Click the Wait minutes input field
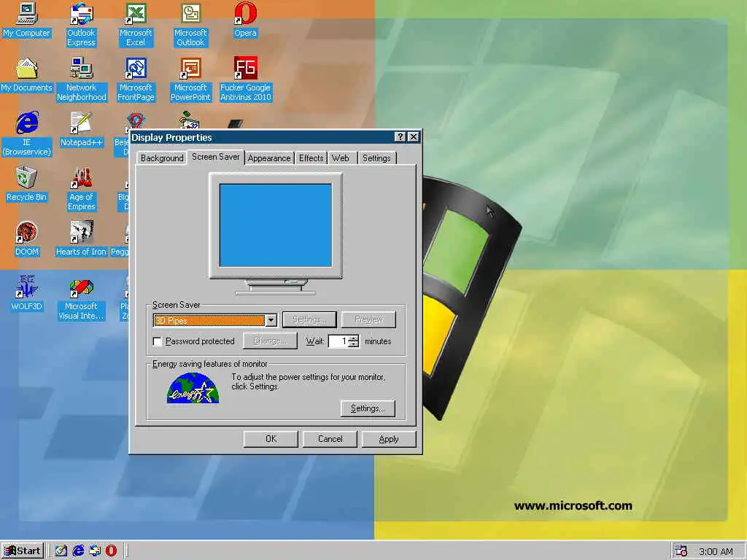Screen dimensions: 747x560 tap(338, 341)
